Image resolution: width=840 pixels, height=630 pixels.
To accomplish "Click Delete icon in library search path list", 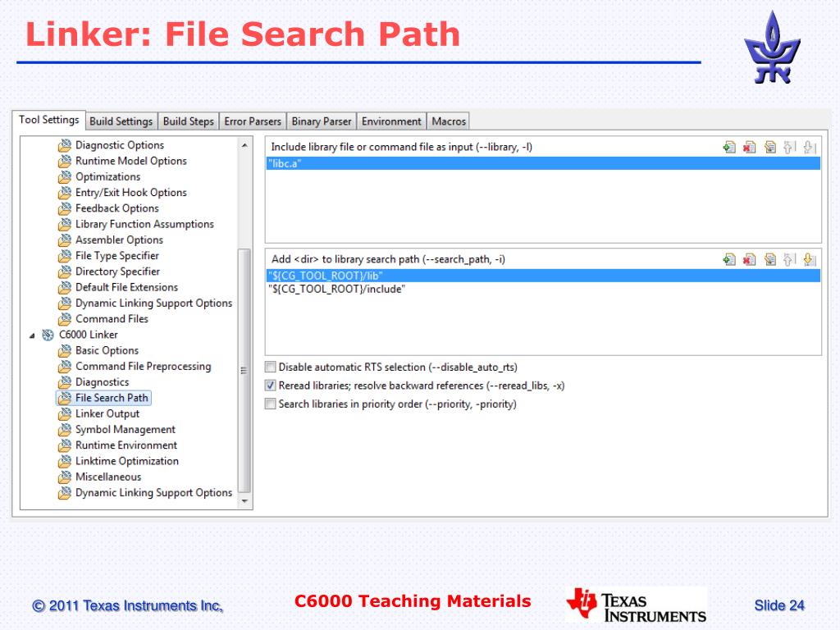I will click(750, 260).
